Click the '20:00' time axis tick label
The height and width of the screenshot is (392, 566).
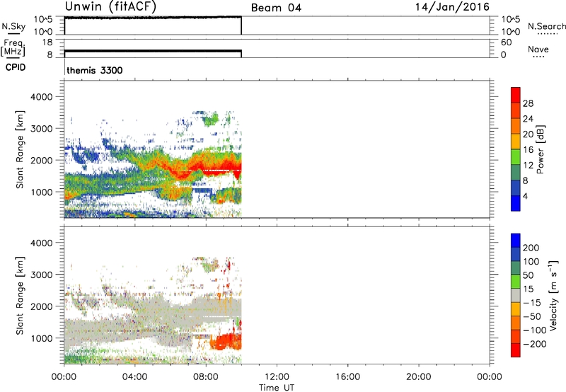[x=419, y=377]
